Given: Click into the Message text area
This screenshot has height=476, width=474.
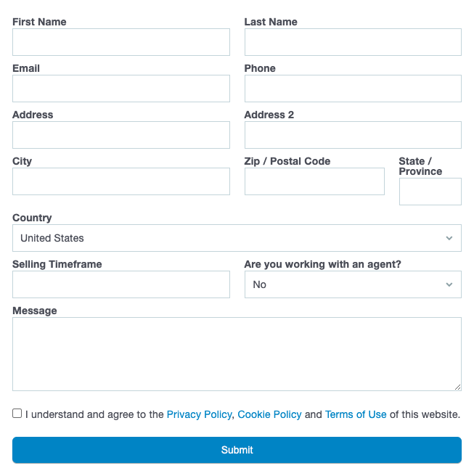Looking at the screenshot, I should coord(237,354).
